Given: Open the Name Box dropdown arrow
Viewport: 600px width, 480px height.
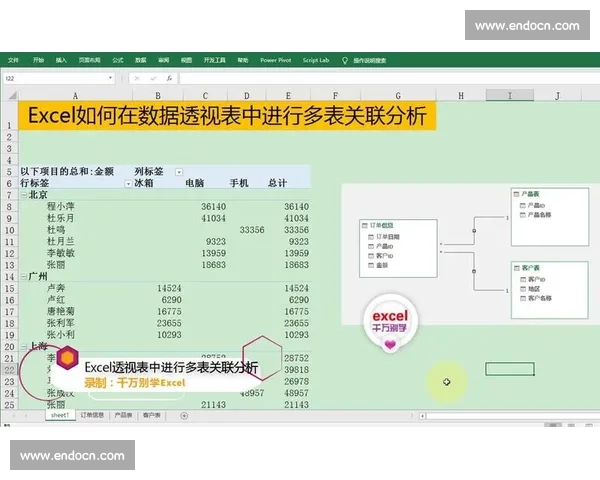Looking at the screenshot, I should click(x=111, y=78).
